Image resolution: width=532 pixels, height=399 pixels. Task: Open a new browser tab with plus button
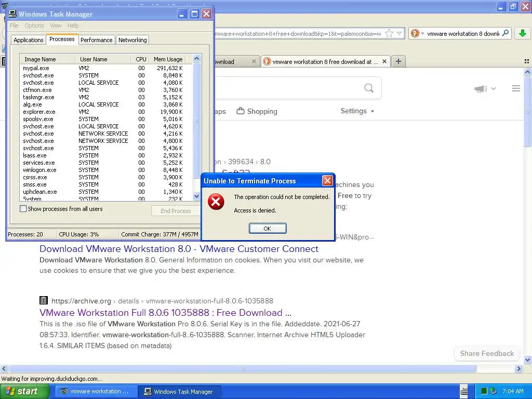[398, 61]
